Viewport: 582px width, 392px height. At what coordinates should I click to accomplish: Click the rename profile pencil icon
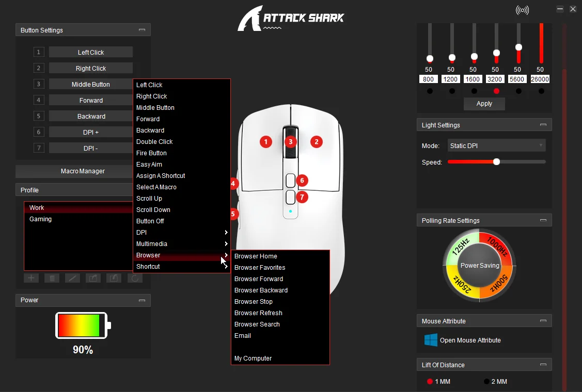(x=72, y=278)
